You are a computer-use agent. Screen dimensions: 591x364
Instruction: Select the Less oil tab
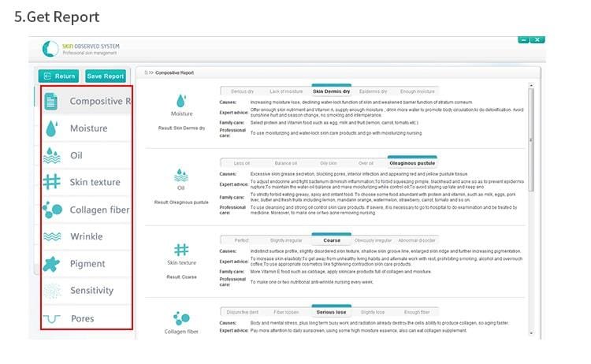pyautogui.click(x=242, y=163)
